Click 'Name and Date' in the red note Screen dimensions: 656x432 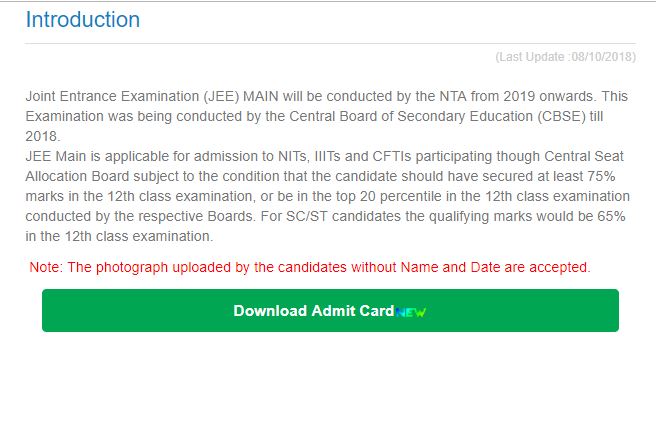click(450, 267)
